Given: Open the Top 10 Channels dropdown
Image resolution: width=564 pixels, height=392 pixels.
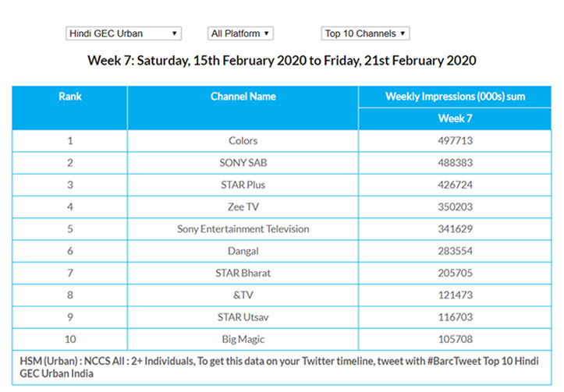Looking at the screenshot, I should pyautogui.click(x=365, y=34).
